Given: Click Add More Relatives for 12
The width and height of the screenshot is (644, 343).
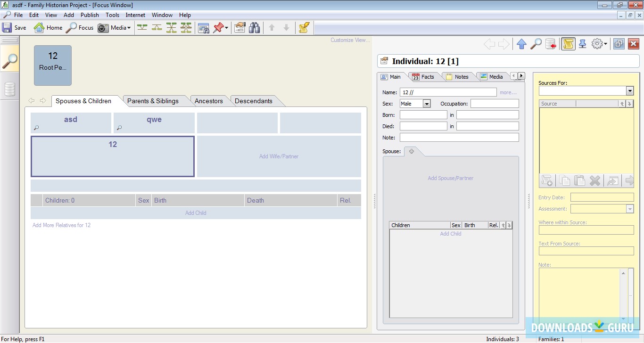Looking at the screenshot, I should (62, 225).
